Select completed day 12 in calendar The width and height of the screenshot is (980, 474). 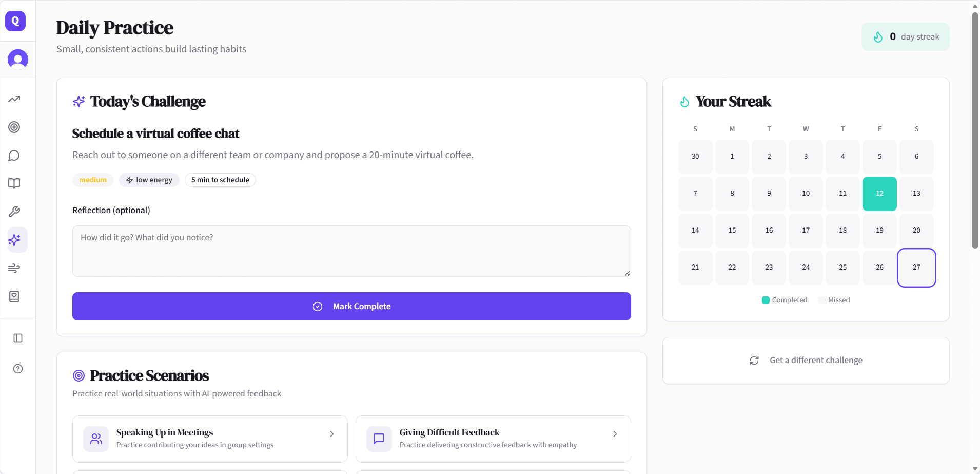(x=879, y=194)
